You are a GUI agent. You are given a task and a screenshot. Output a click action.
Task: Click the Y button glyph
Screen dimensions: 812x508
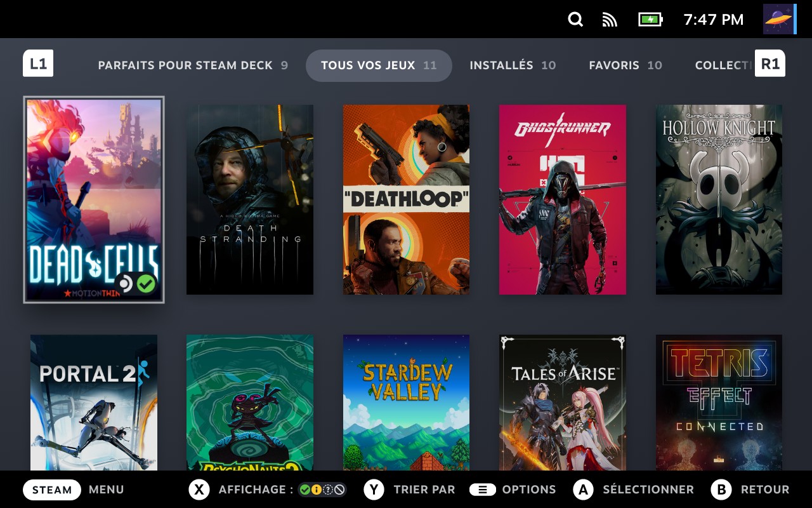click(374, 490)
